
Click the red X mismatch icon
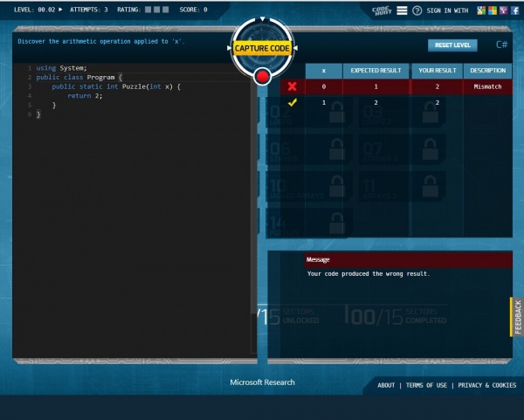293,86
